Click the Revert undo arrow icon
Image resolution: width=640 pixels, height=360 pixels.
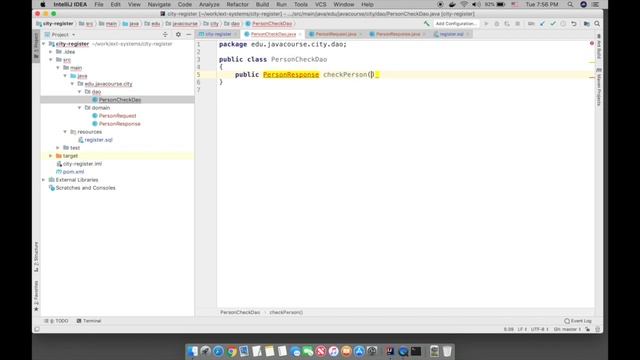574,24
